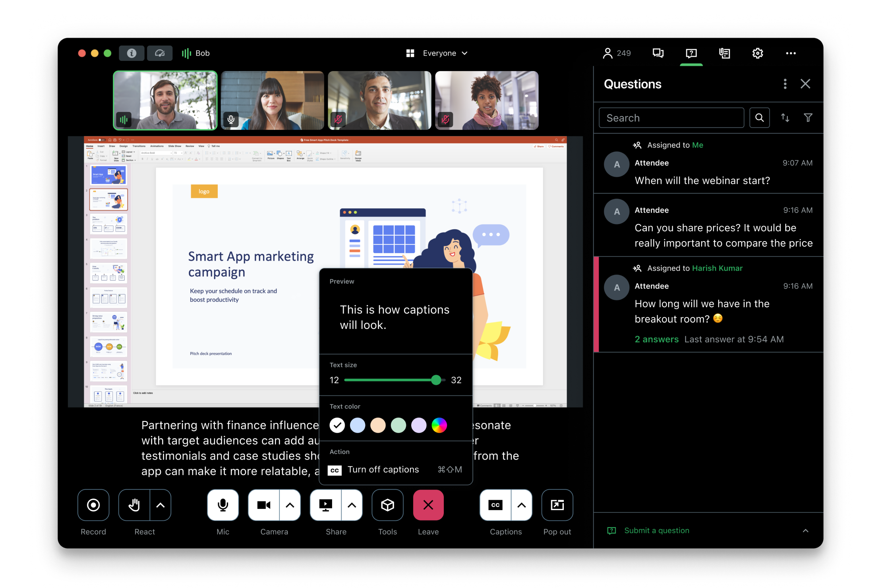Switch to the Q&A tab
The height and width of the screenshot is (588, 882).
(x=691, y=53)
